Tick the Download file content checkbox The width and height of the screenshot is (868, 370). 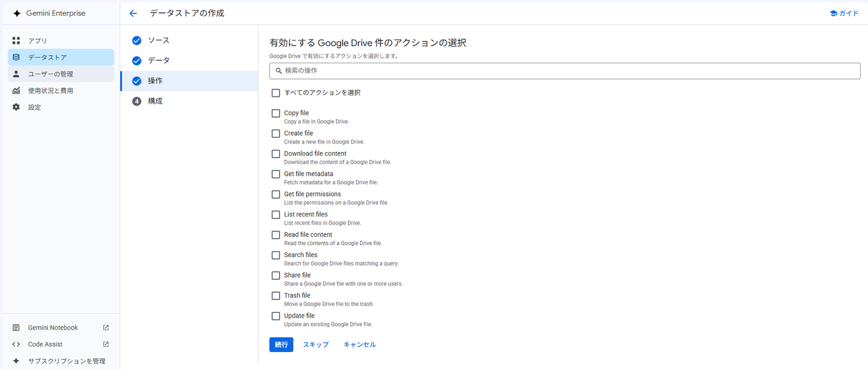pos(276,154)
